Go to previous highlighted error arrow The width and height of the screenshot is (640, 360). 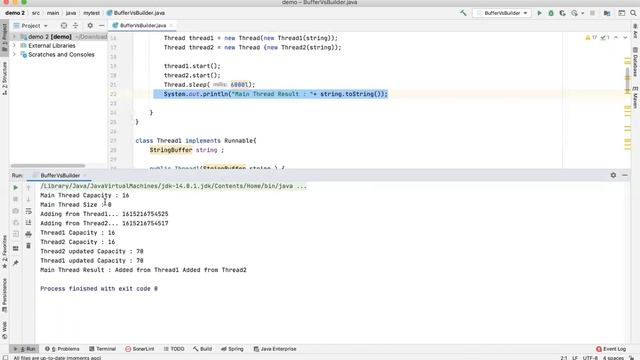click(x=616, y=38)
